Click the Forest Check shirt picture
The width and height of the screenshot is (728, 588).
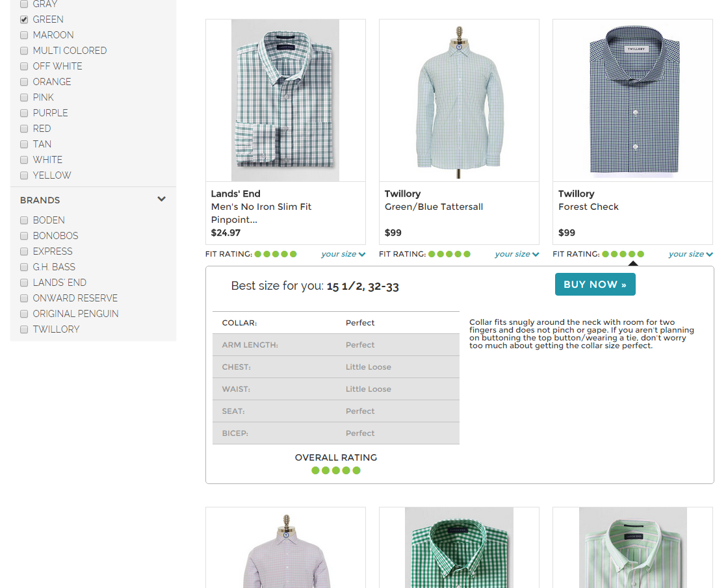(632, 101)
